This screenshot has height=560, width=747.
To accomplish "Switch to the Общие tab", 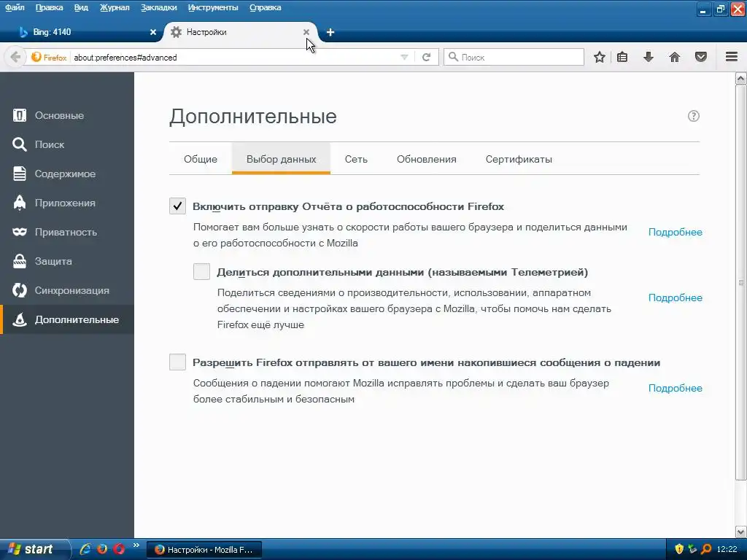I will point(201,159).
